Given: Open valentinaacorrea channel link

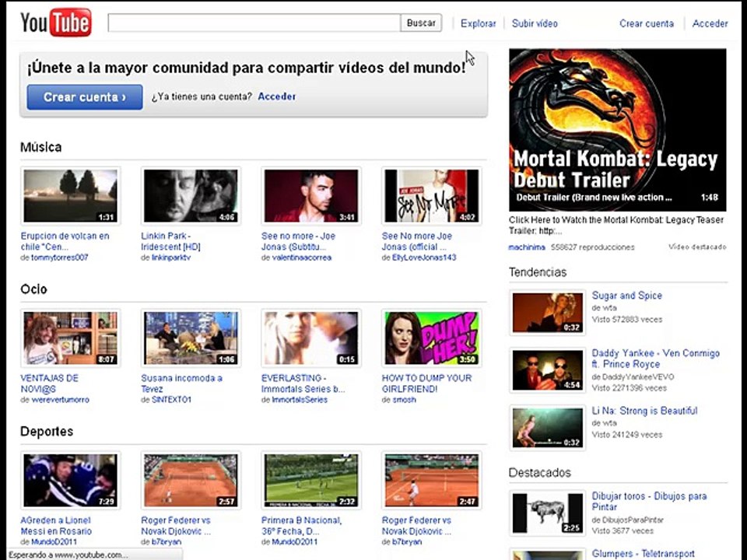Looking at the screenshot, I should coord(302,257).
